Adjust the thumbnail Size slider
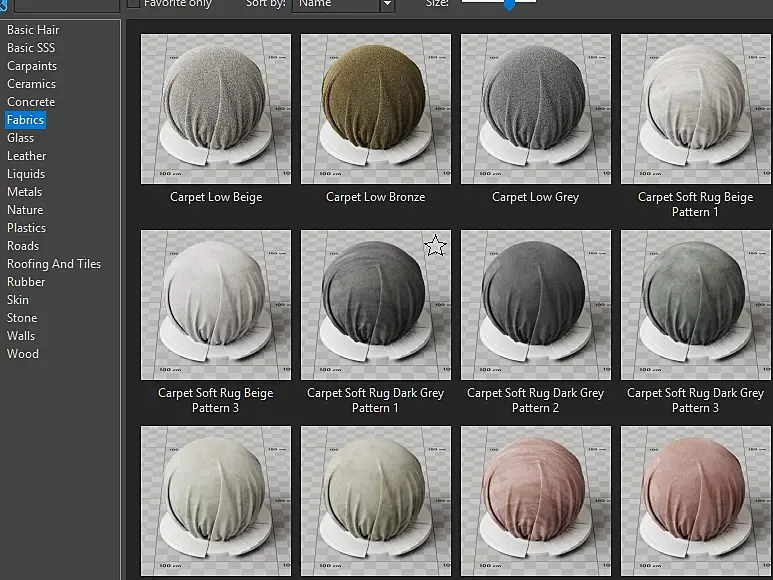 [510, 4]
